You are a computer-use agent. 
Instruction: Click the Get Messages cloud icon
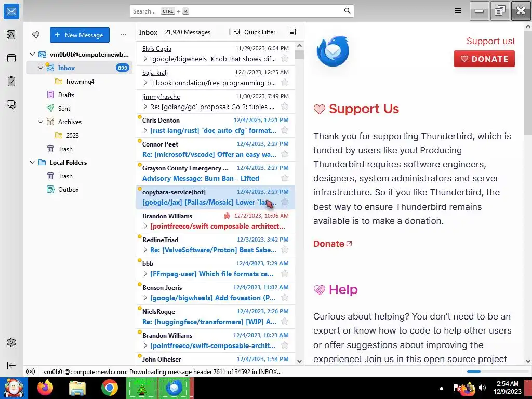36,35
